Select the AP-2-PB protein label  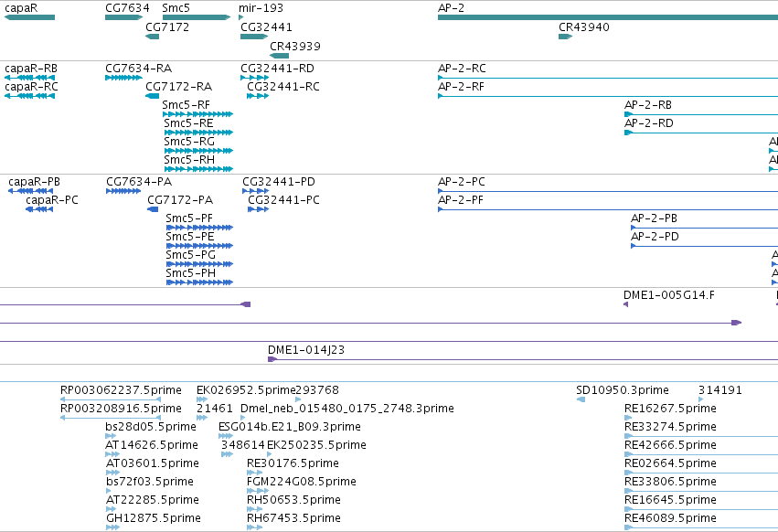point(654,218)
